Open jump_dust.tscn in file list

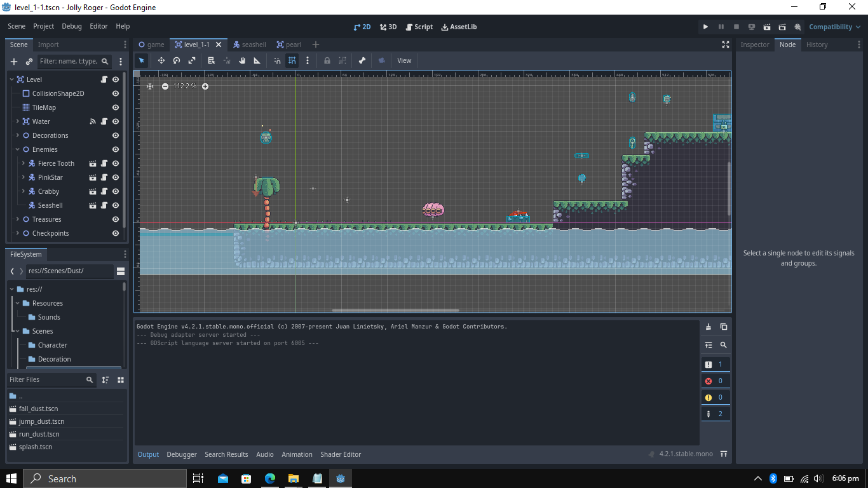[x=41, y=421]
